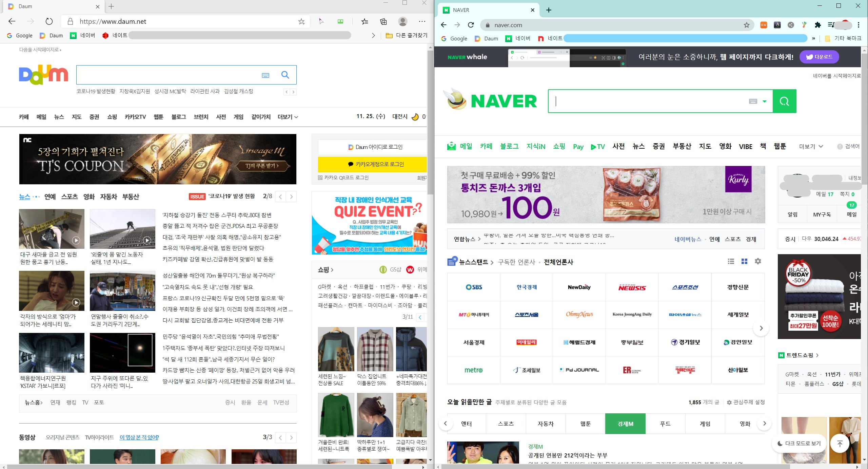This screenshot has width=868, height=469.
Task: Switch Naver newsstand to grid view
Action: coord(744,261)
